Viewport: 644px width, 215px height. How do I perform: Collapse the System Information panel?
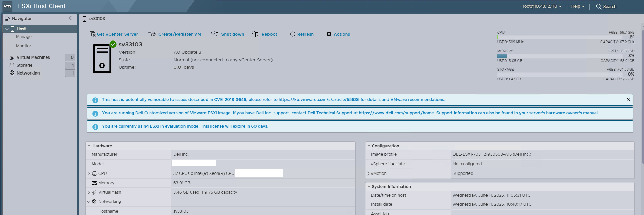point(369,187)
